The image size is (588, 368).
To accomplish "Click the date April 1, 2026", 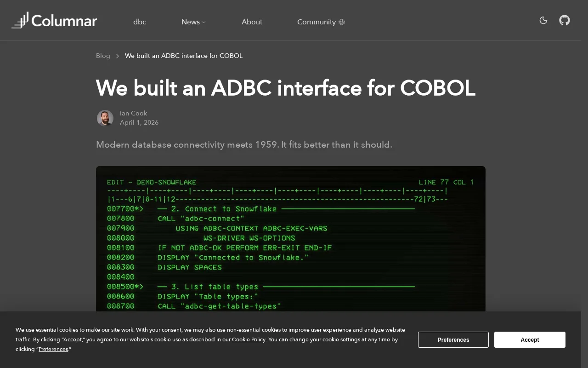I will click(x=139, y=122).
